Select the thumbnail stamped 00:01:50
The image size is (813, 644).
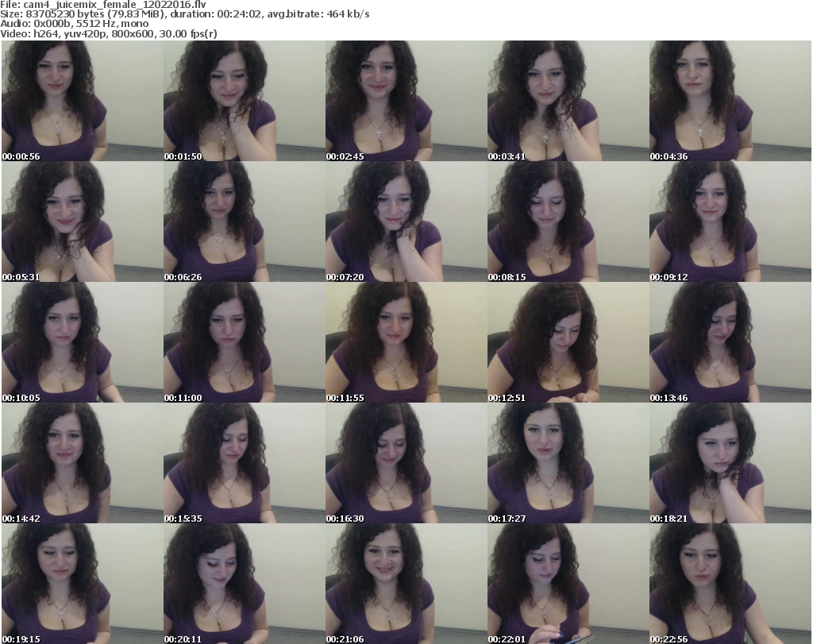[x=245, y=101]
